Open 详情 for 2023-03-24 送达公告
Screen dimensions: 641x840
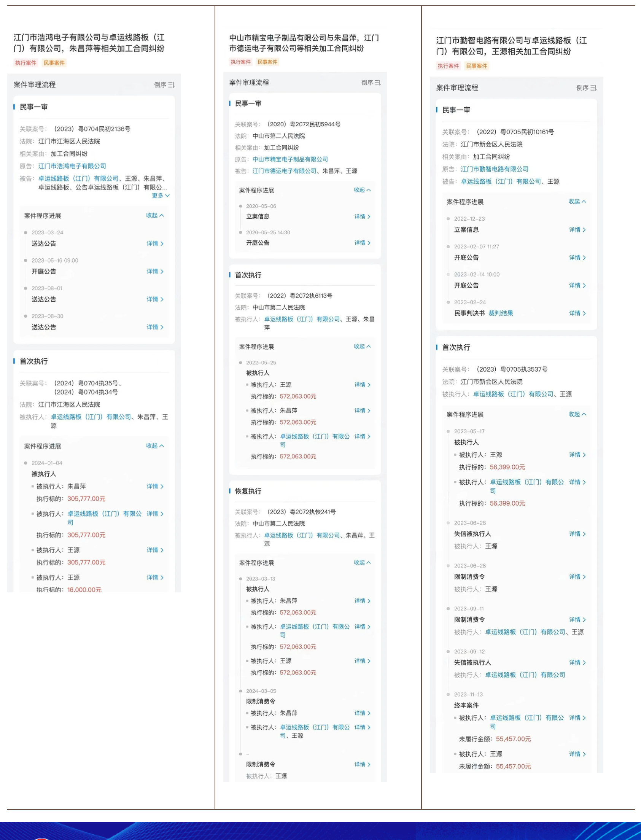[155, 243]
